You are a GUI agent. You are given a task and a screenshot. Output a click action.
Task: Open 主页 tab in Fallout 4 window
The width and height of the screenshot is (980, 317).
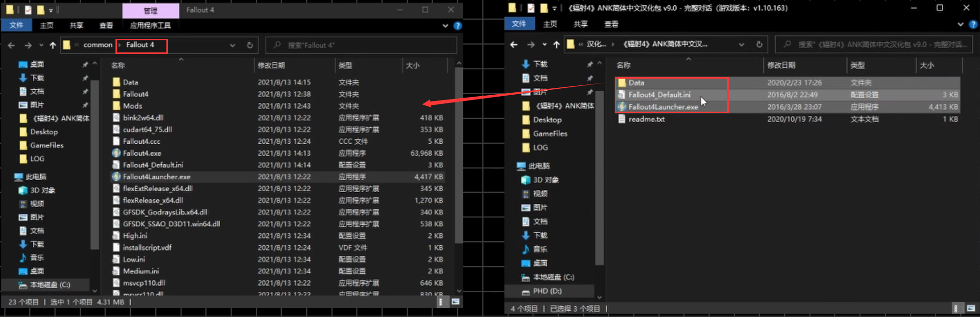(x=47, y=25)
